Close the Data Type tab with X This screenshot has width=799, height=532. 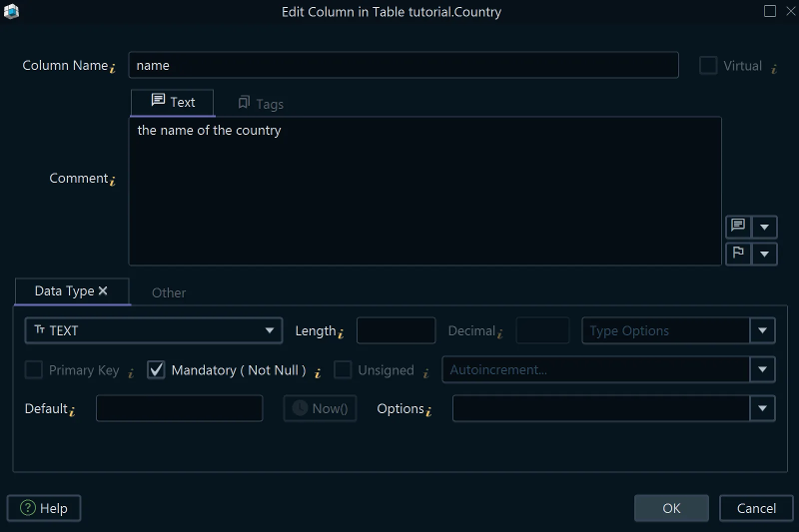click(103, 290)
